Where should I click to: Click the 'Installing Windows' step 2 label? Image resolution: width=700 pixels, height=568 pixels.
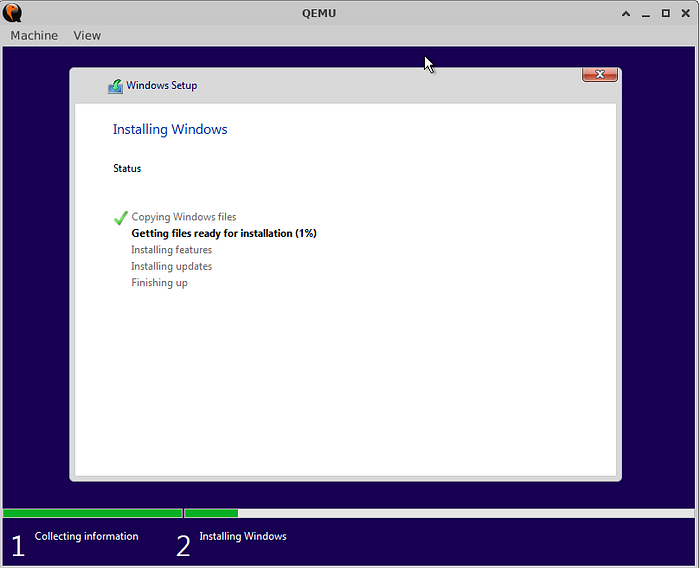tap(243, 536)
